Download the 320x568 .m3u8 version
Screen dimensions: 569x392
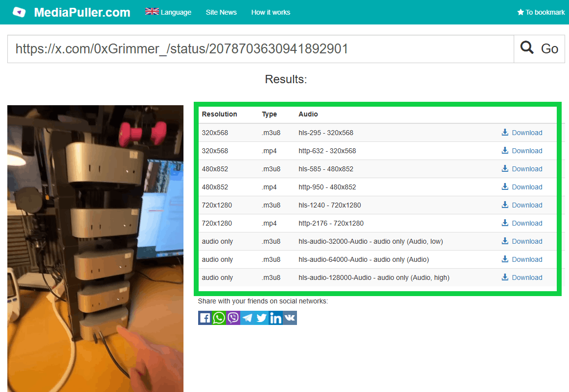522,133
